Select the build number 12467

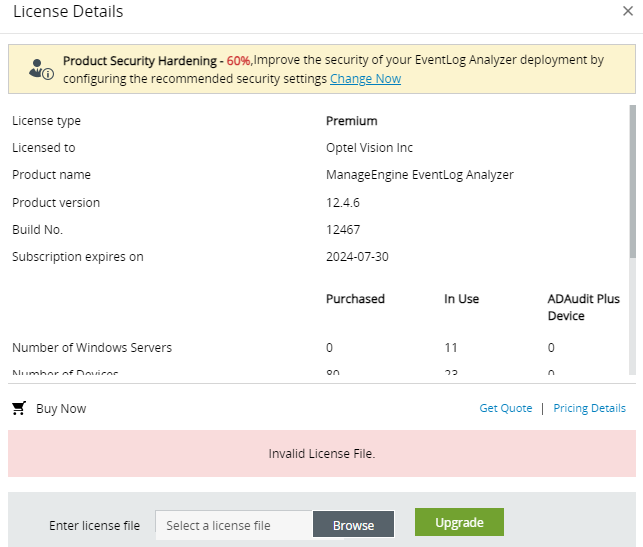point(343,230)
